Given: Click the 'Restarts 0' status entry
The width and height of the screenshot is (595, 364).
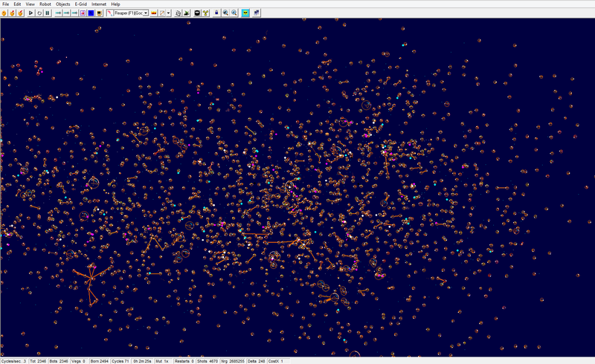Looking at the screenshot, I should [x=184, y=361].
